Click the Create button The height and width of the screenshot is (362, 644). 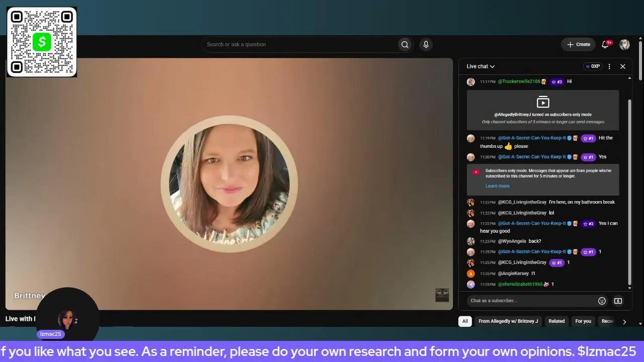click(x=579, y=44)
